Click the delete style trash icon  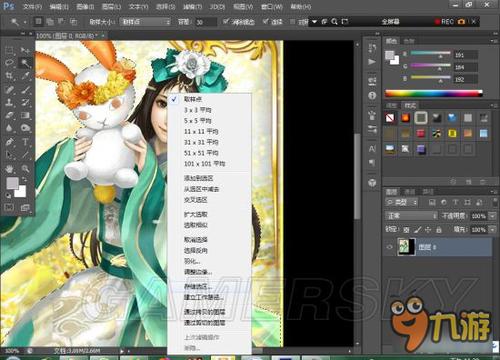[x=482, y=182]
